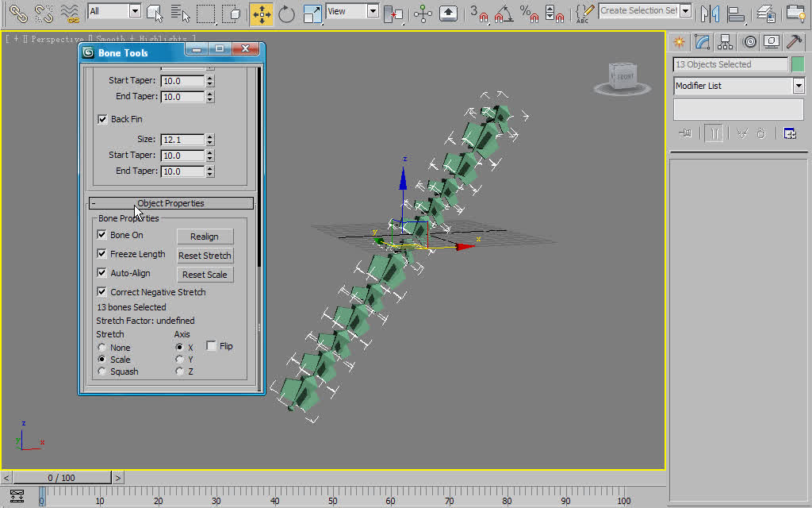812x508 pixels.
Task: Click the frame number field showing 0/100
Action: click(63, 477)
